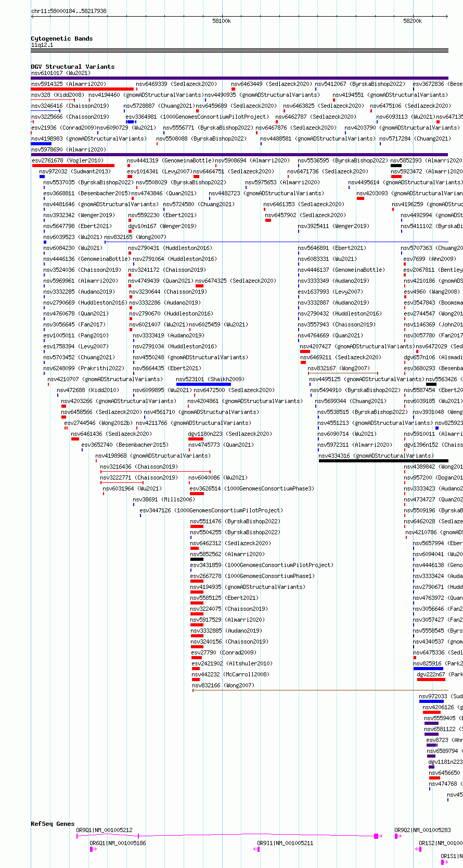Click the nsv3222771 (Chaisson2019) span line

[122, 483]
